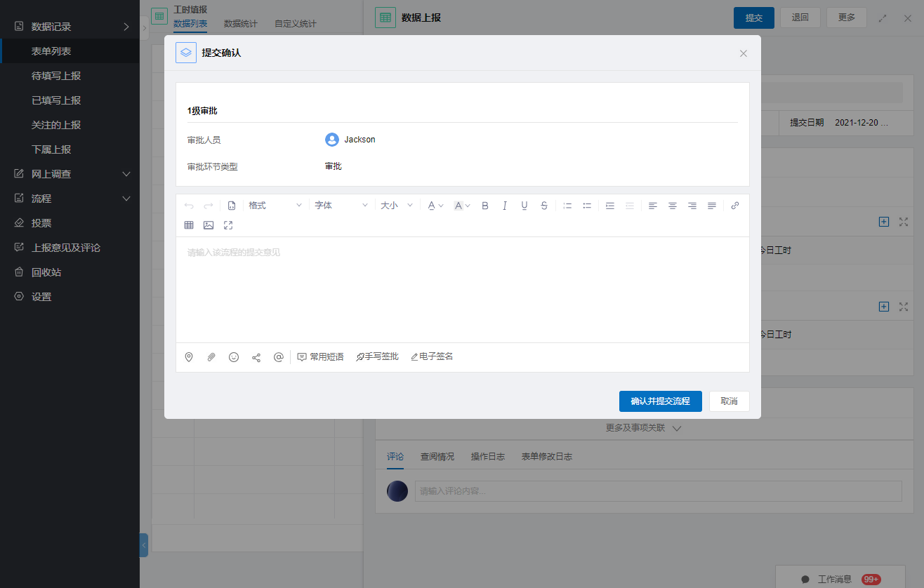Increase paragraph indent
The image size is (924, 588).
[x=610, y=206]
